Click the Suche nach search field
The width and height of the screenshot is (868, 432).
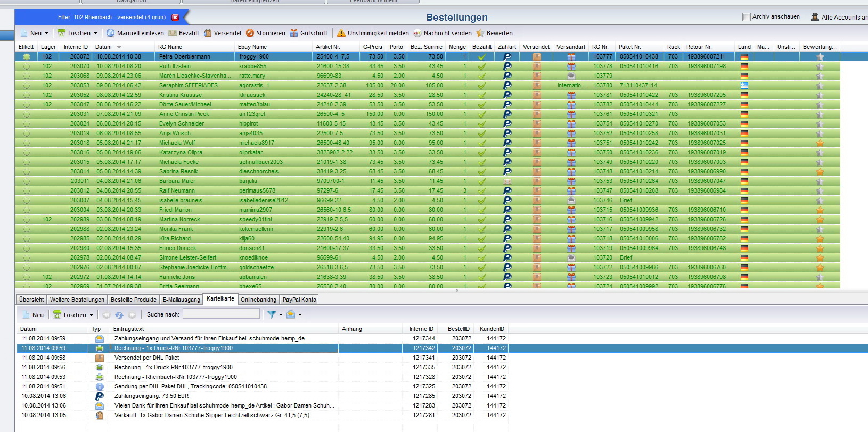pyautogui.click(x=221, y=314)
